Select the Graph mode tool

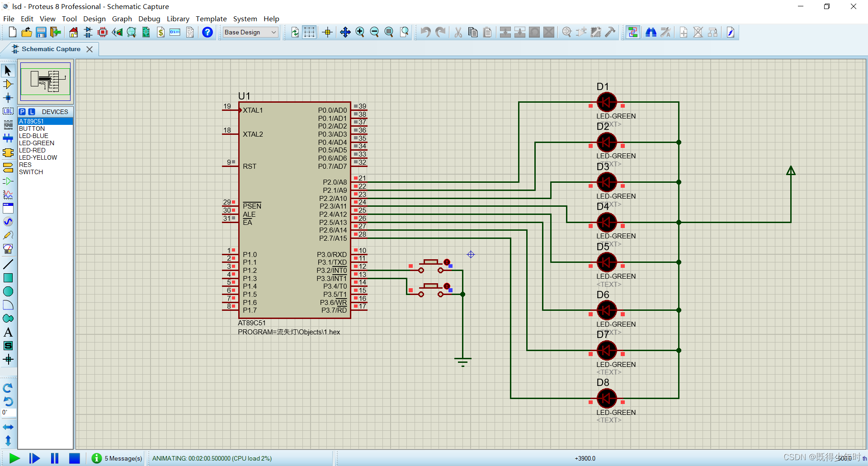[x=8, y=195]
